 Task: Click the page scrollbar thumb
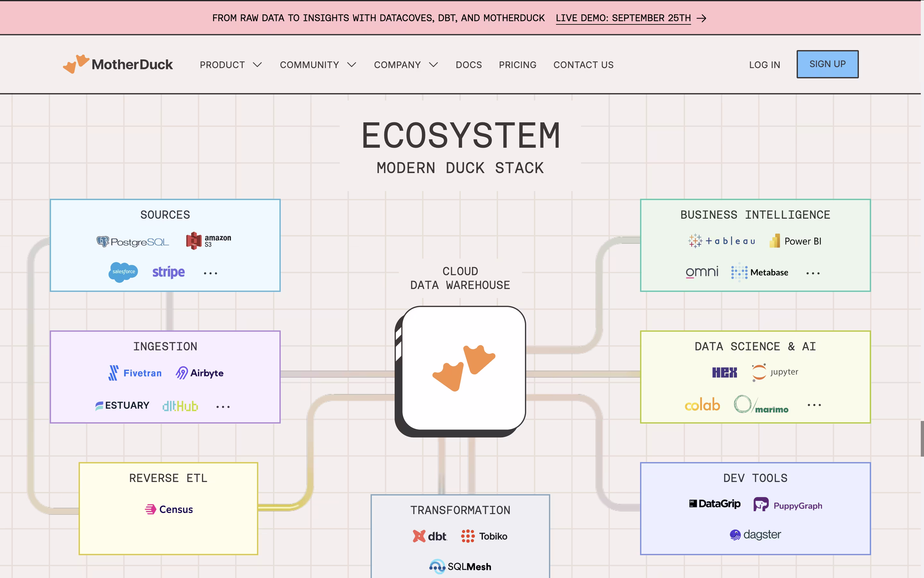point(922,438)
